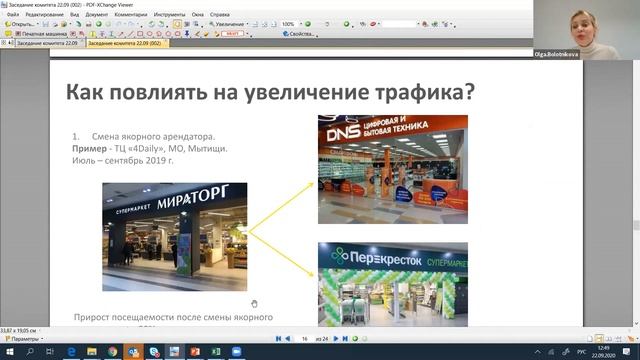The image size is (640, 360).
Task: Open the Редактирование menu
Action: click(44, 14)
